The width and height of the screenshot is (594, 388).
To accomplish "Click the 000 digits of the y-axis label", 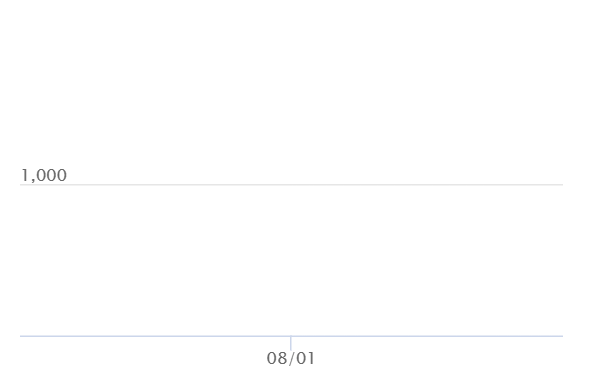I will [x=51, y=175].
